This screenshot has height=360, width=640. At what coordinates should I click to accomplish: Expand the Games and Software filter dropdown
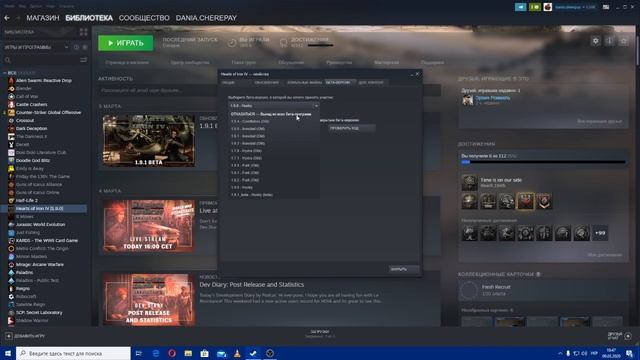[67, 47]
